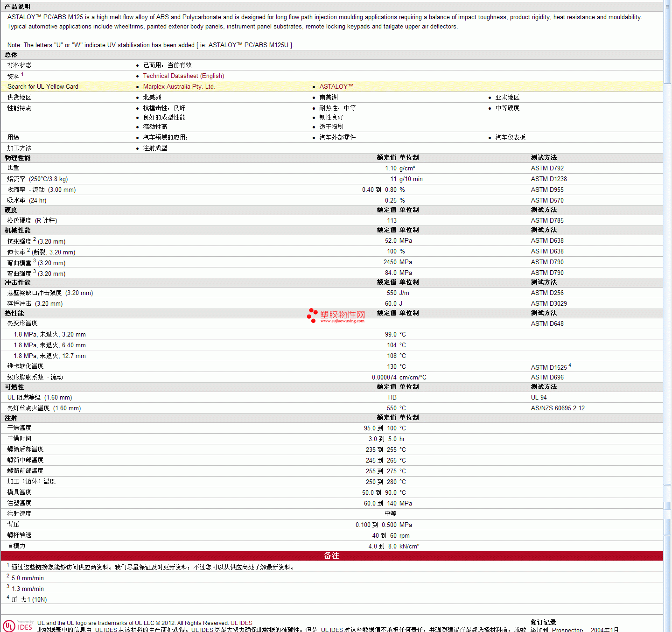The width and height of the screenshot is (672, 632).
Task: Click the UL IDES logo icon
Action: point(18,625)
